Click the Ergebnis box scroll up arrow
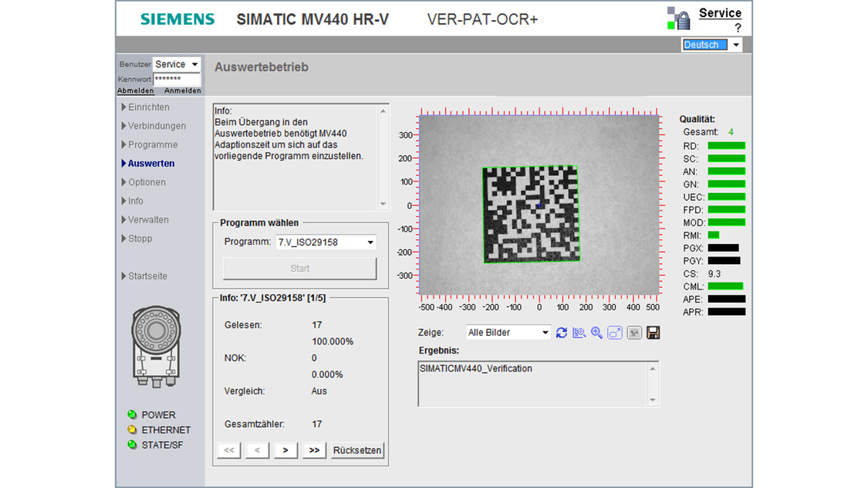Screen dimensions: 868x488 coord(653,369)
